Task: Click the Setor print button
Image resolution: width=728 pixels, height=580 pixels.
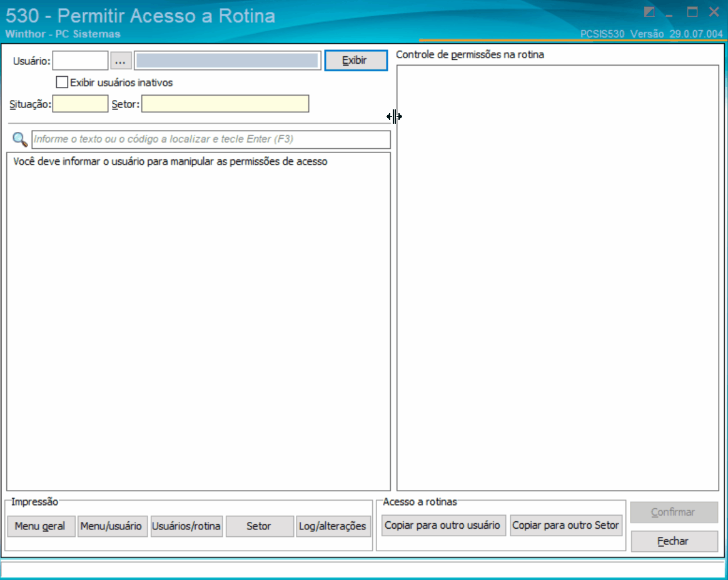Action: pos(260,526)
